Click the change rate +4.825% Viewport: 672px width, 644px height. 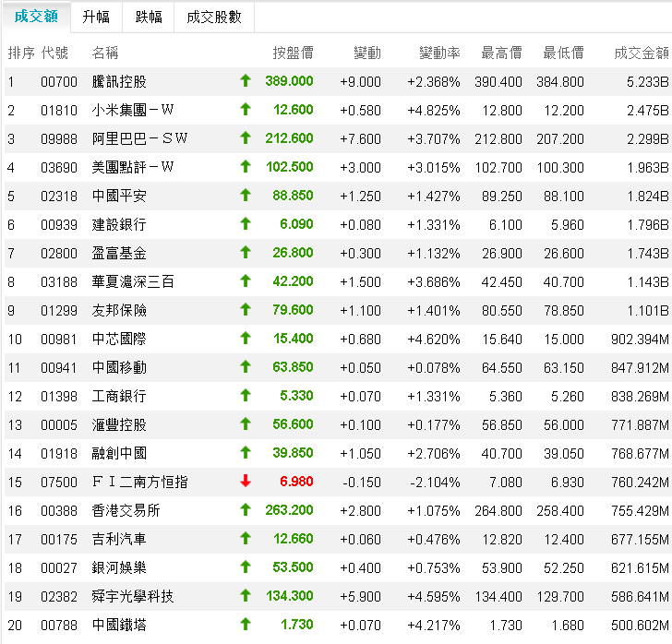pyautogui.click(x=434, y=111)
